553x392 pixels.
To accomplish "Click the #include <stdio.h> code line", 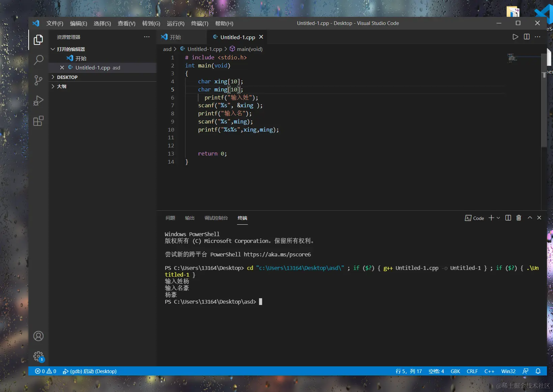I will [216, 58].
